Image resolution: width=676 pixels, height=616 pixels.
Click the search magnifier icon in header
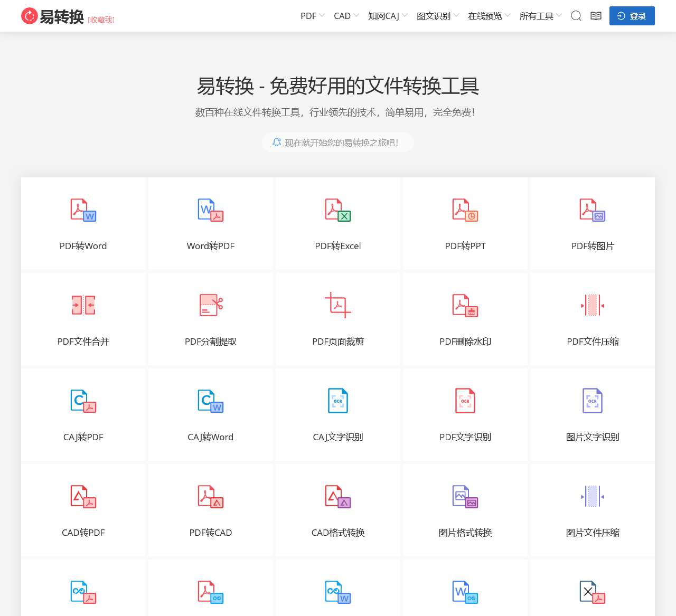click(576, 16)
